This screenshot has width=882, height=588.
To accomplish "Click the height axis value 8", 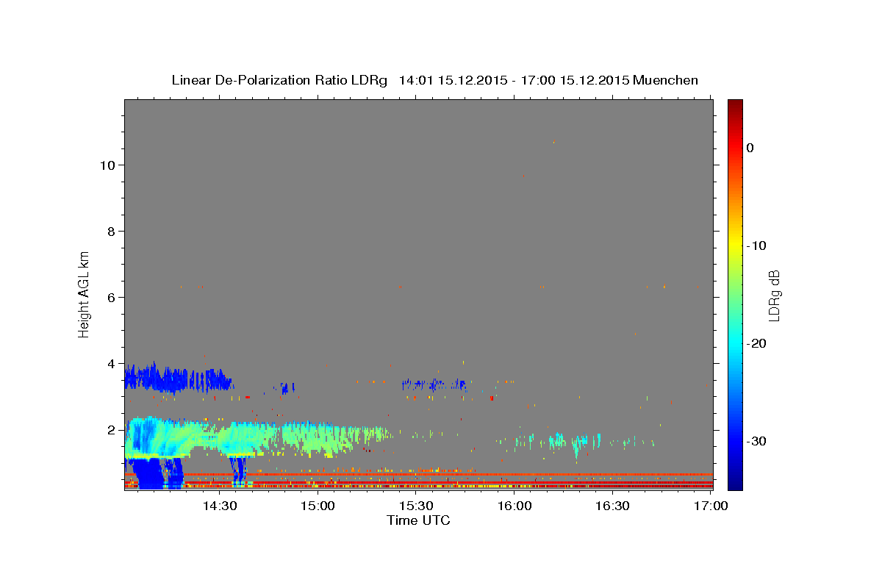I will [x=111, y=231].
